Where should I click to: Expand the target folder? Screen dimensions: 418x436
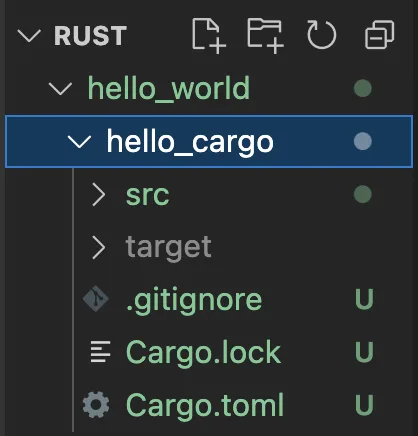99,247
